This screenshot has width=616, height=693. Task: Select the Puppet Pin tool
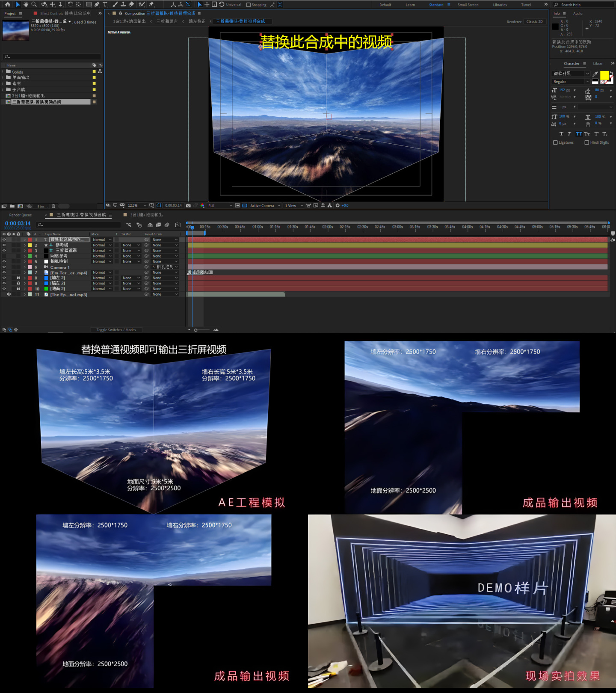point(151,4)
